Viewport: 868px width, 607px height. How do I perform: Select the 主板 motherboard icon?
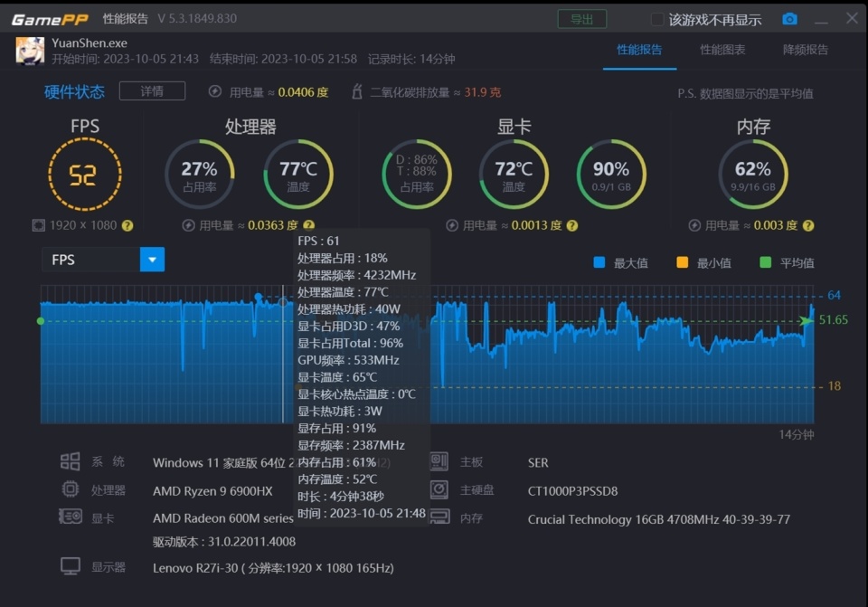pyautogui.click(x=439, y=461)
